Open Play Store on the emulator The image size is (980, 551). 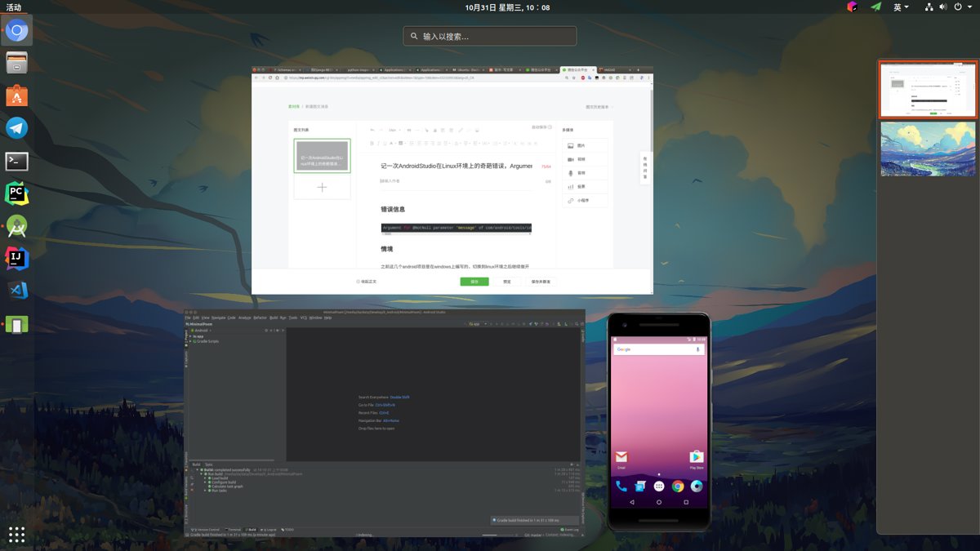(x=697, y=459)
